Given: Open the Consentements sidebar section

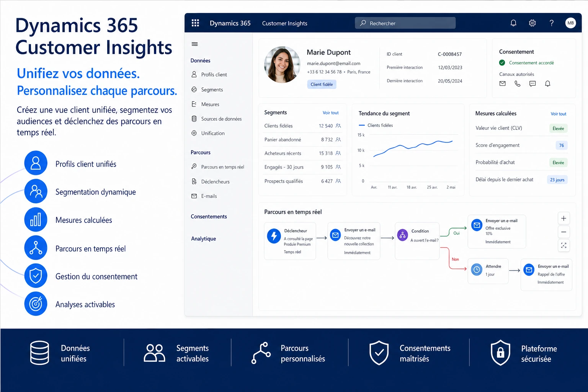Looking at the screenshot, I should (x=209, y=217).
